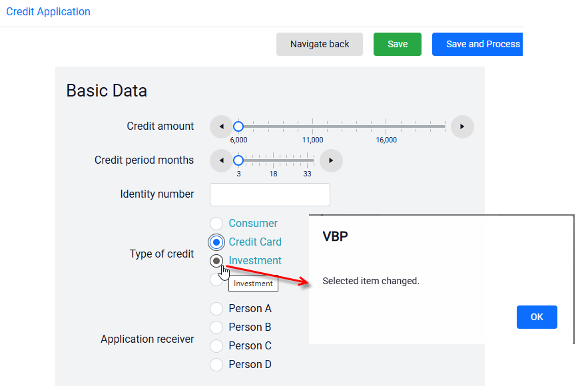Click the green Save button

coord(398,44)
